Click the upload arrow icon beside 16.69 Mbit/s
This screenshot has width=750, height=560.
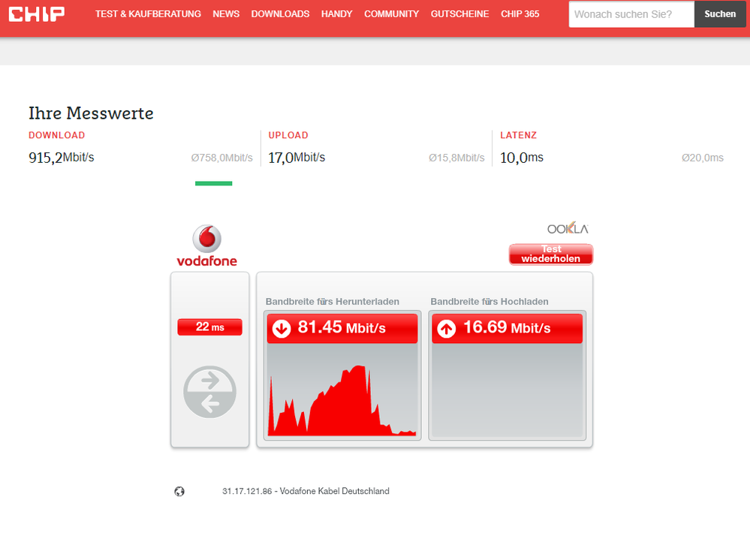(446, 329)
